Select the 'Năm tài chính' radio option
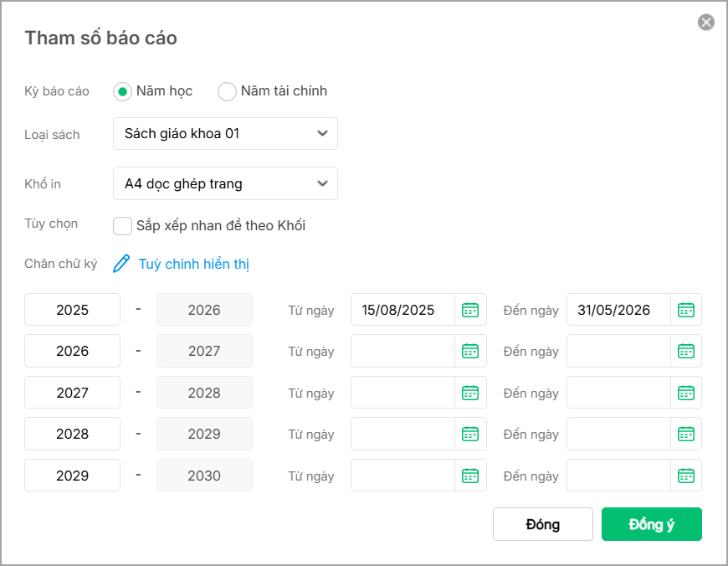 click(x=227, y=91)
